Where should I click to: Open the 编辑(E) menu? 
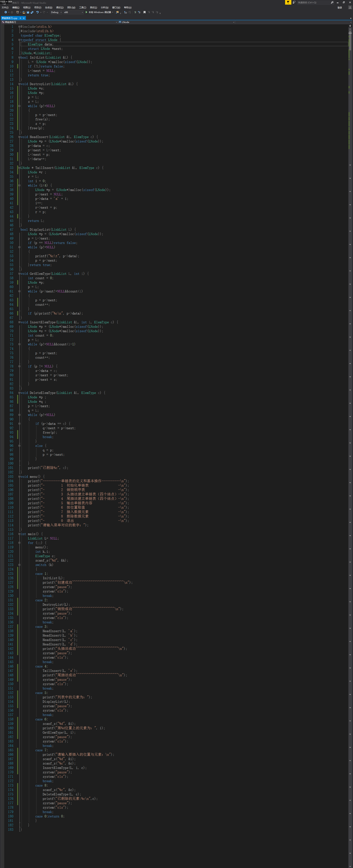16,7
